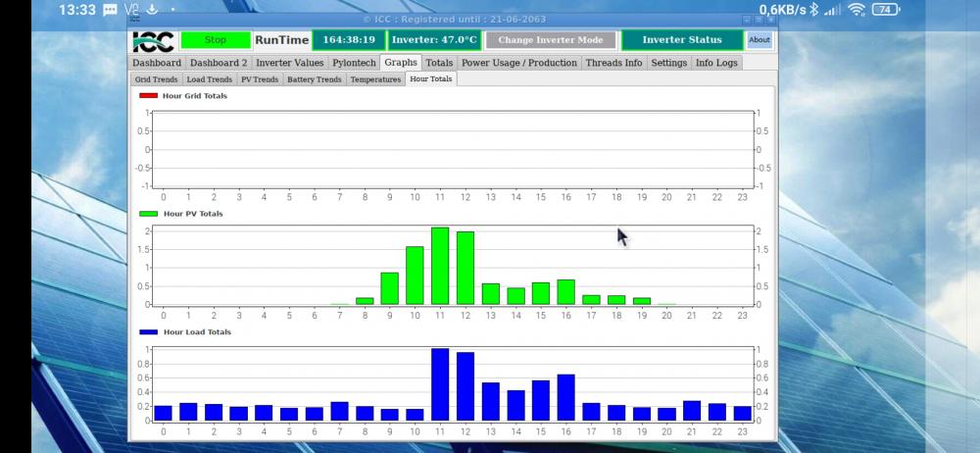Image resolution: width=980 pixels, height=453 pixels.
Task: Click the PV Totals bar for hour 11
Action: 440,266
